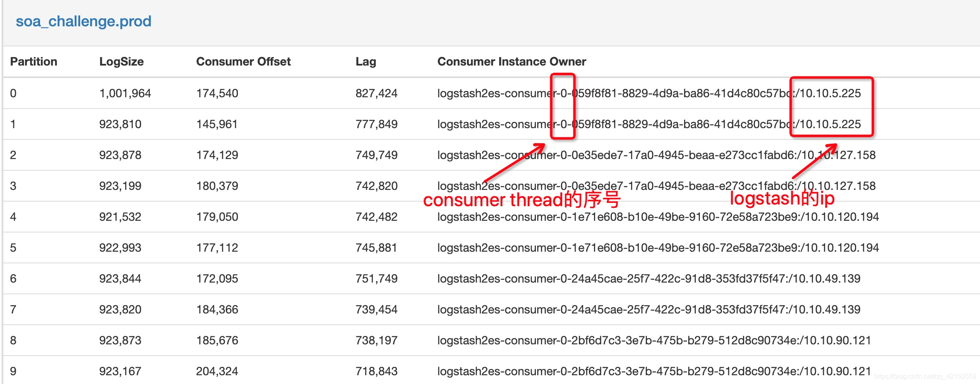Select LogSize value 923,820

pos(120,309)
